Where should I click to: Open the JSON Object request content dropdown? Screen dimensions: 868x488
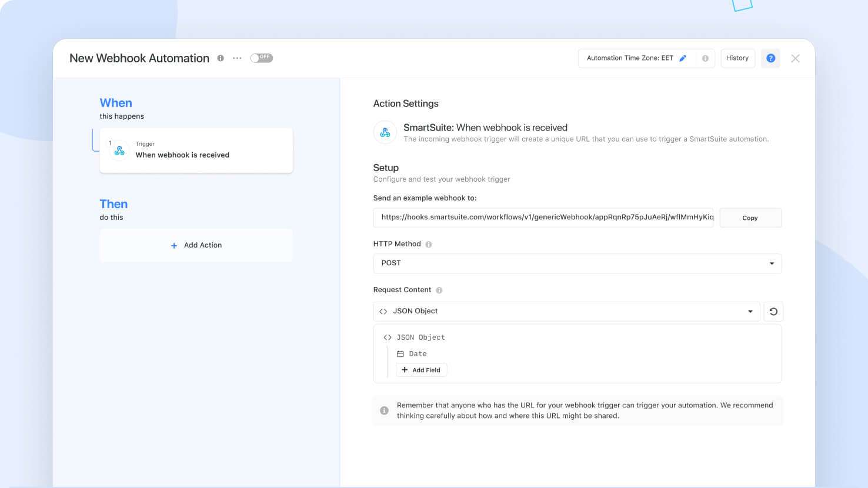[x=567, y=312]
